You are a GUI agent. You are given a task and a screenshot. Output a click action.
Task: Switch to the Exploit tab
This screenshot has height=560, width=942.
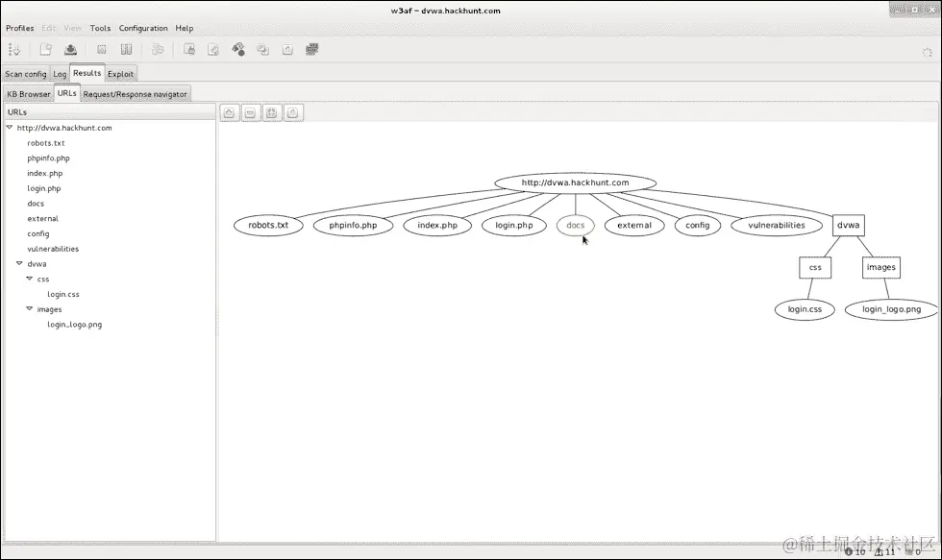pyautogui.click(x=121, y=74)
